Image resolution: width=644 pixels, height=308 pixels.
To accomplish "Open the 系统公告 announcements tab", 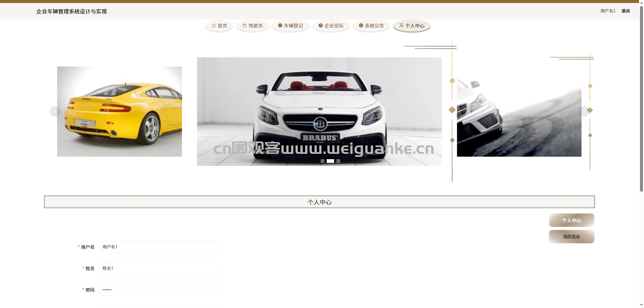I will click(x=371, y=26).
